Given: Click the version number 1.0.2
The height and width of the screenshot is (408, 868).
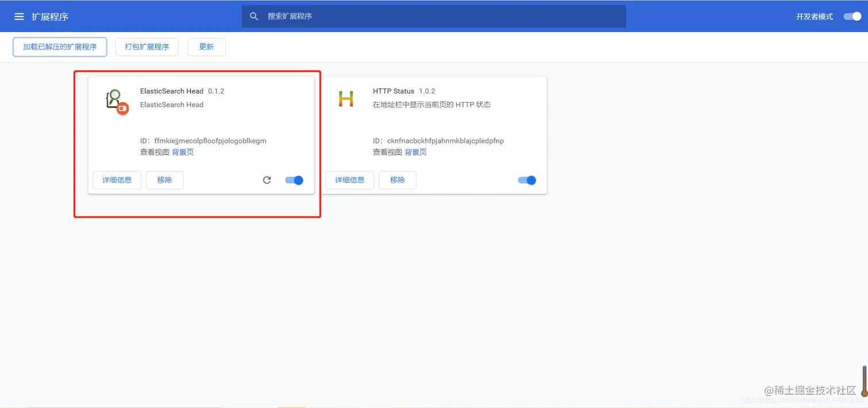Looking at the screenshot, I should coord(427,91).
